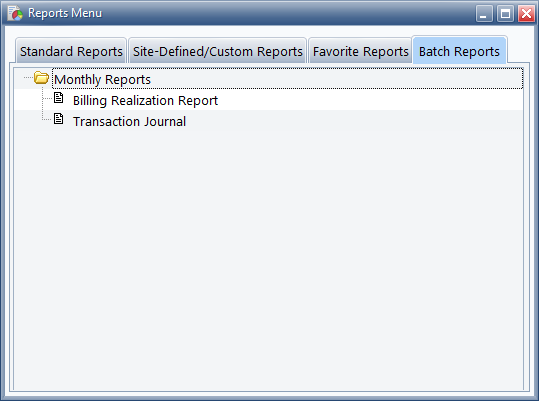Click the empty area below the report tree
The image size is (539, 401).
point(268,259)
